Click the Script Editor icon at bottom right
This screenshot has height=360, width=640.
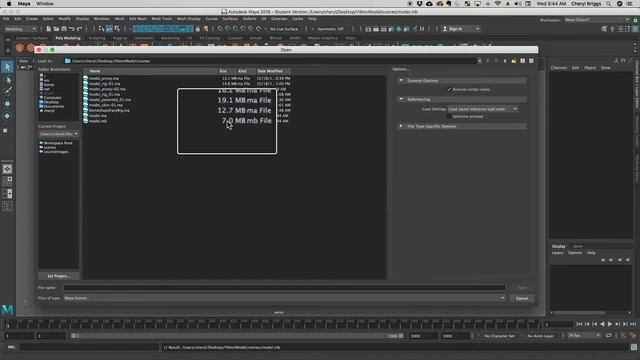click(633, 347)
